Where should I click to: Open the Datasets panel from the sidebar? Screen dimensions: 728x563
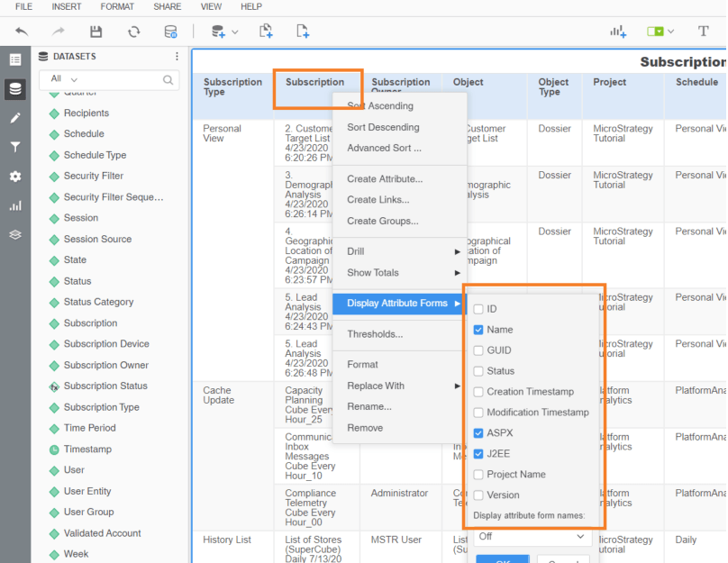tap(15, 88)
